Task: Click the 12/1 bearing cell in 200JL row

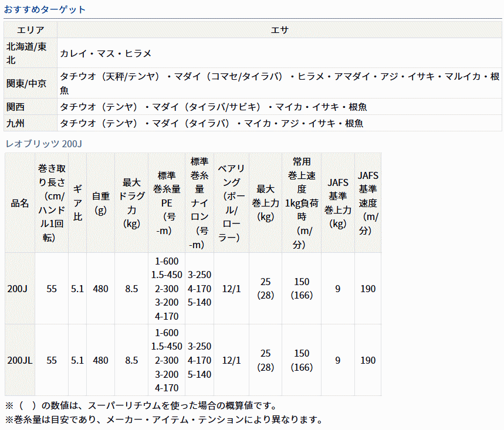Action: pos(231,360)
